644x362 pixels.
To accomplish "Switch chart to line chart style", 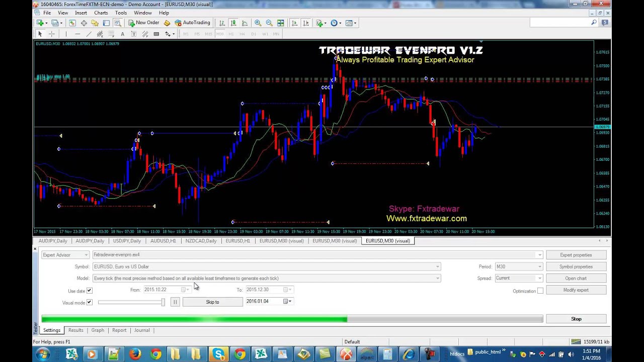I will (x=245, y=23).
